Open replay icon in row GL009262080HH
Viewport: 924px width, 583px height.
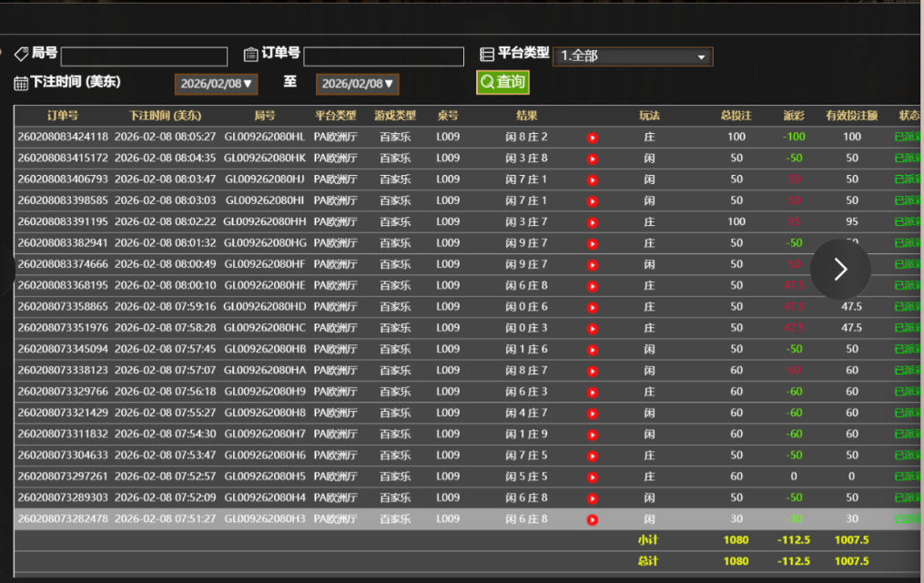pos(592,222)
